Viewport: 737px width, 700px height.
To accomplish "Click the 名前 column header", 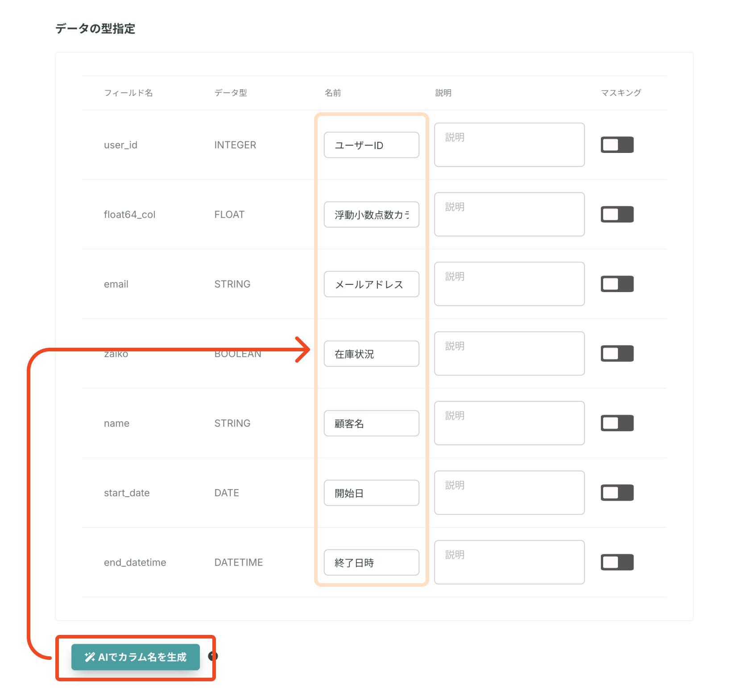I will (333, 93).
